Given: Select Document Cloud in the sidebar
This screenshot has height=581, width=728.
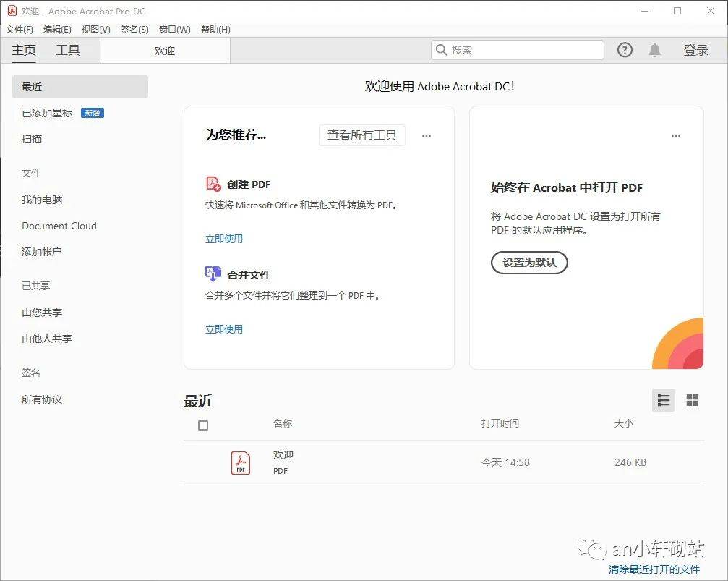Looking at the screenshot, I should pos(59,226).
